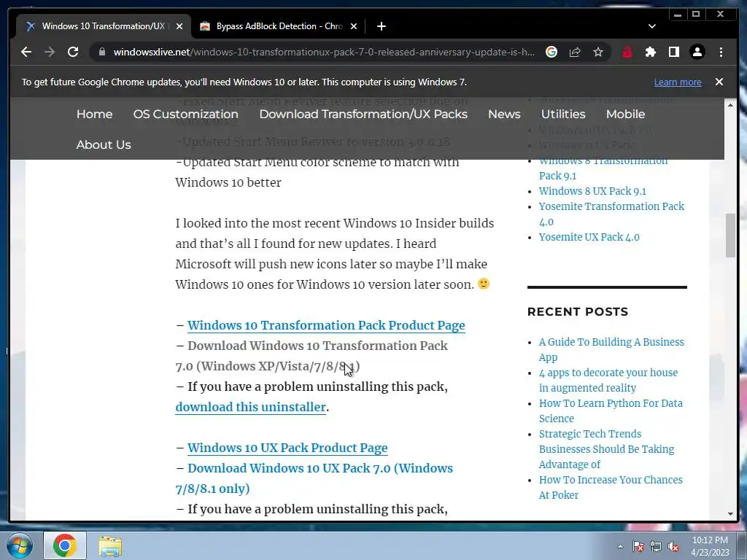Open the Action Center flag icon
Image resolution: width=747 pixels, height=560 pixels.
point(638,547)
